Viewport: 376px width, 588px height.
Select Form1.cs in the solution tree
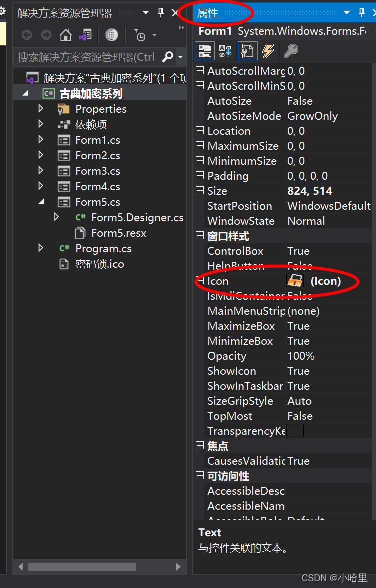pos(98,140)
